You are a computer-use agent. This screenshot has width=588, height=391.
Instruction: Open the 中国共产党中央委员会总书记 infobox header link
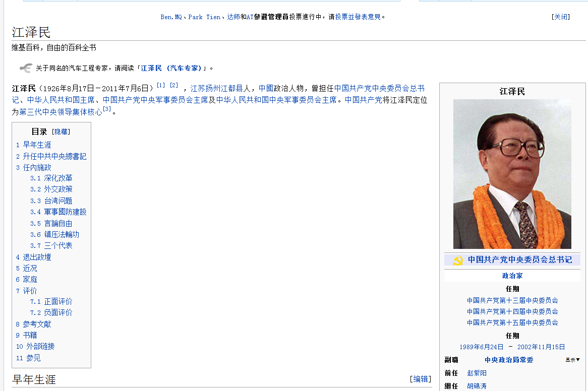(519, 260)
